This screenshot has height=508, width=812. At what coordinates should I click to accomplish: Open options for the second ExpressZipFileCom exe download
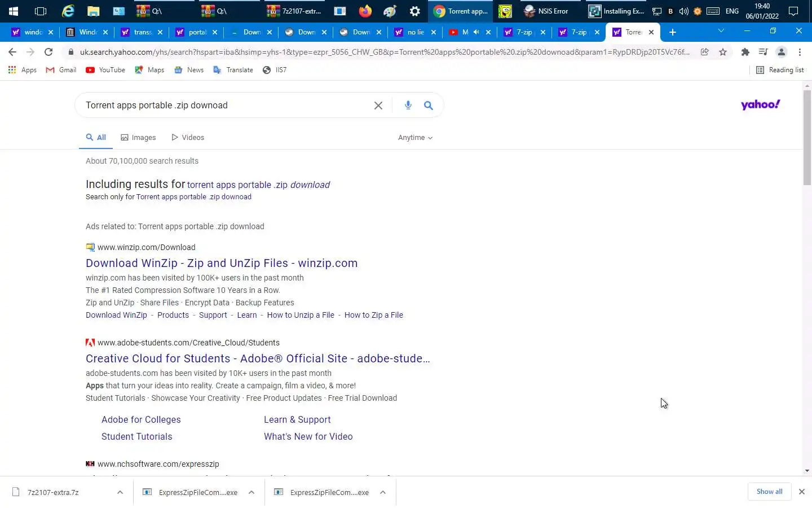383,492
